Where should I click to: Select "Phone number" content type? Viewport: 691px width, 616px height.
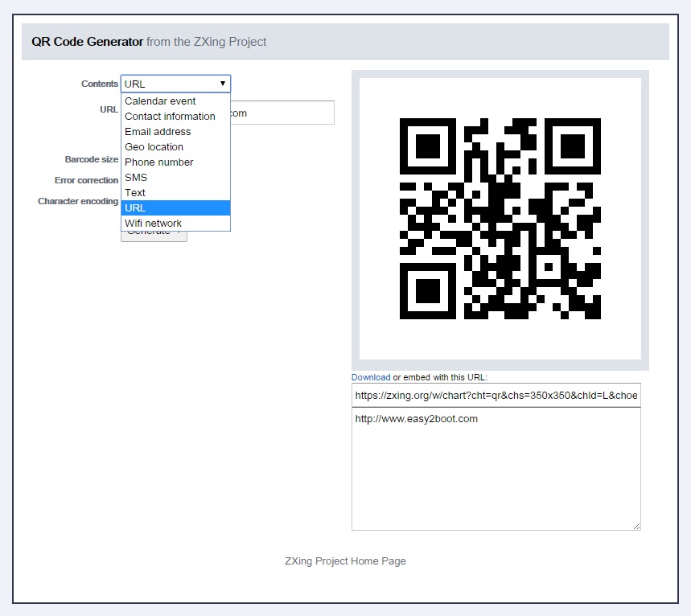[158, 162]
